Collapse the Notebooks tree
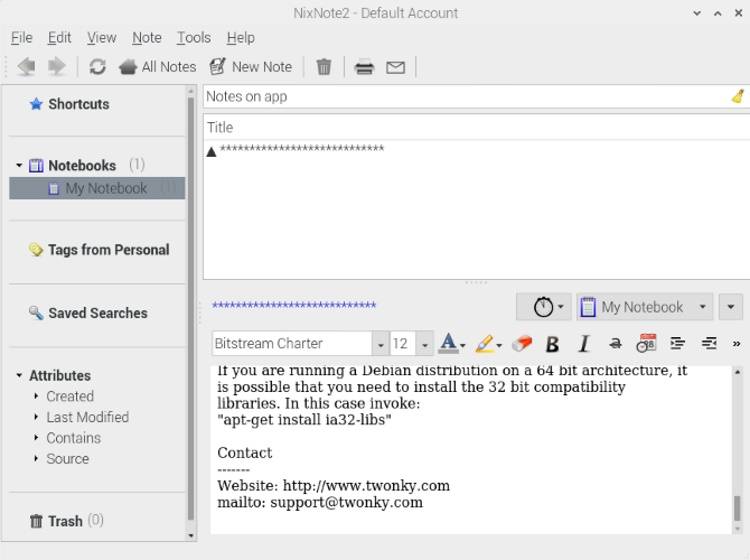750x560 pixels. click(19, 165)
